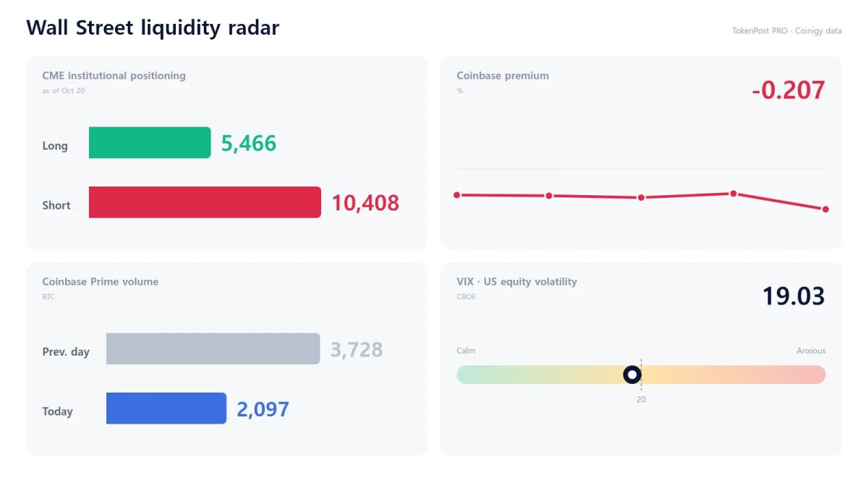The width and height of the screenshot is (868, 488).
Task: Click the "Wall Street liquidity radar" title
Action: (153, 27)
